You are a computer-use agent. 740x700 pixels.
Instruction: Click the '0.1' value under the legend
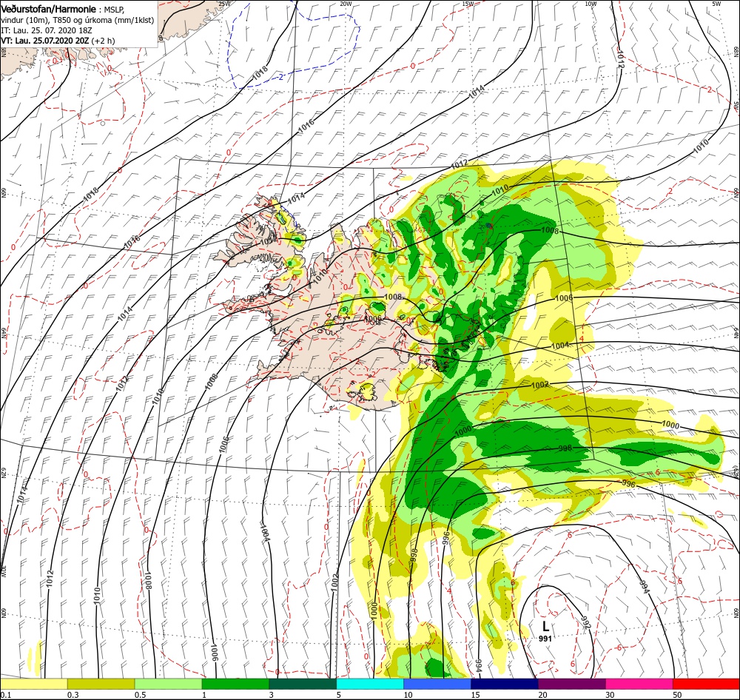coord(4,695)
